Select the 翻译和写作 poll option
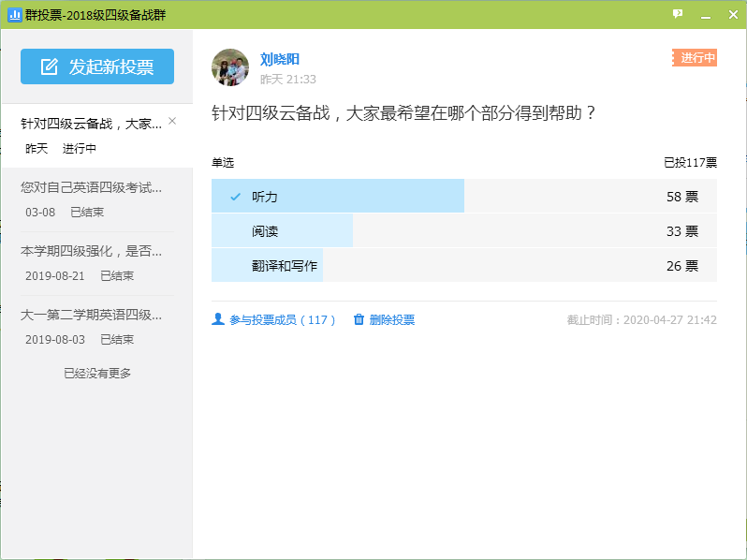 tap(464, 265)
